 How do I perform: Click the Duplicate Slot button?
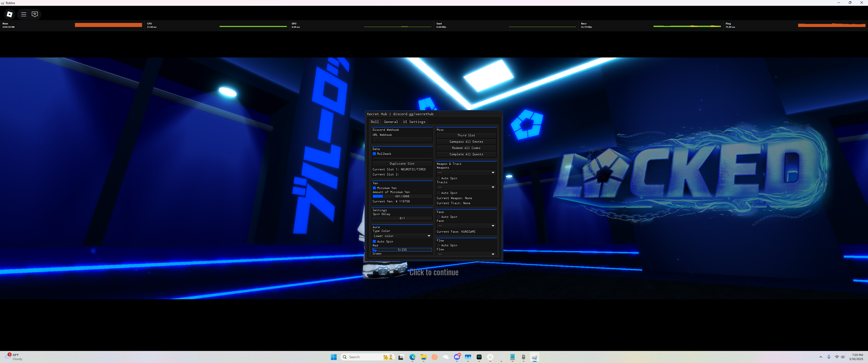[402, 164]
